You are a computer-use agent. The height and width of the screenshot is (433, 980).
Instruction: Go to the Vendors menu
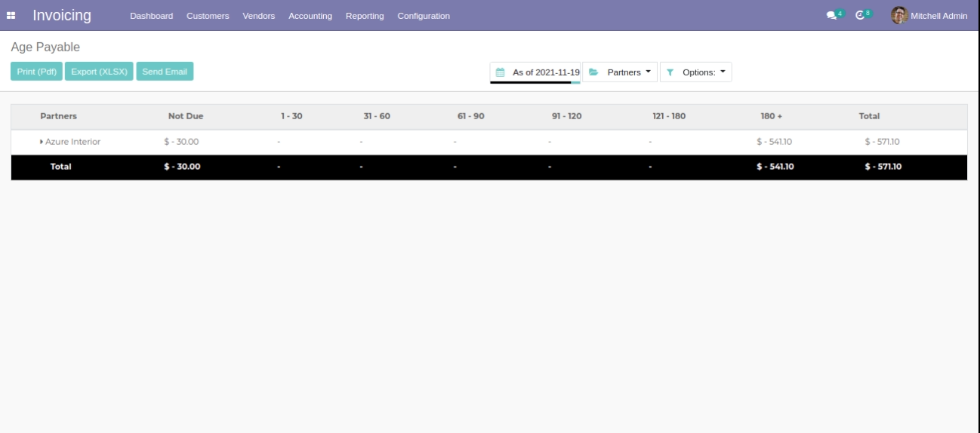258,16
